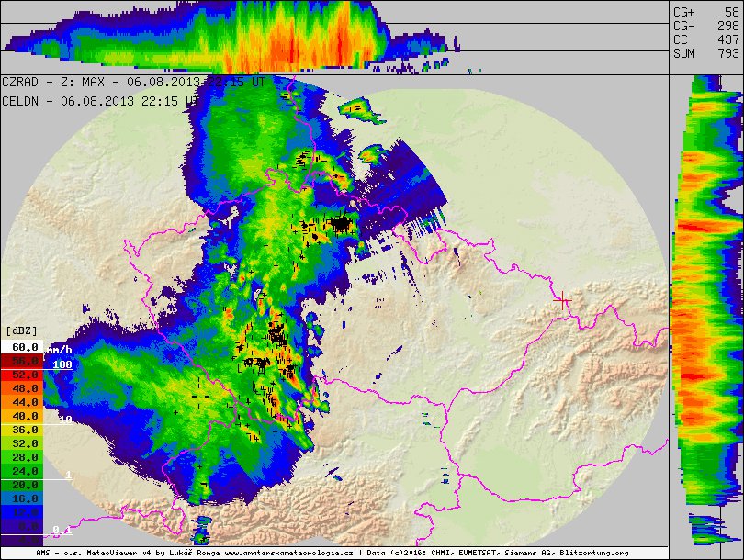Click the red cross marker on the map
Image resolution: width=744 pixels, height=560 pixels.
(563, 300)
